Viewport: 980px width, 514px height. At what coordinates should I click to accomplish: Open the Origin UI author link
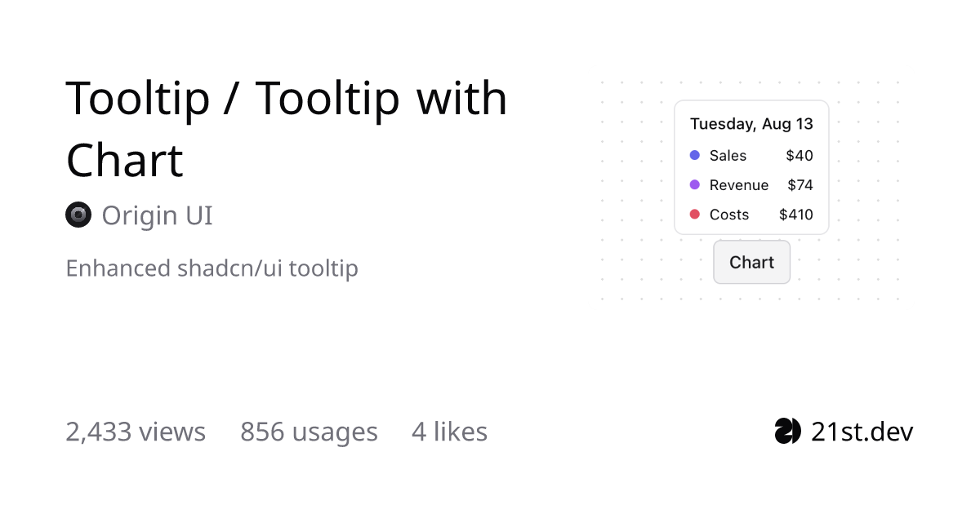[x=157, y=215]
